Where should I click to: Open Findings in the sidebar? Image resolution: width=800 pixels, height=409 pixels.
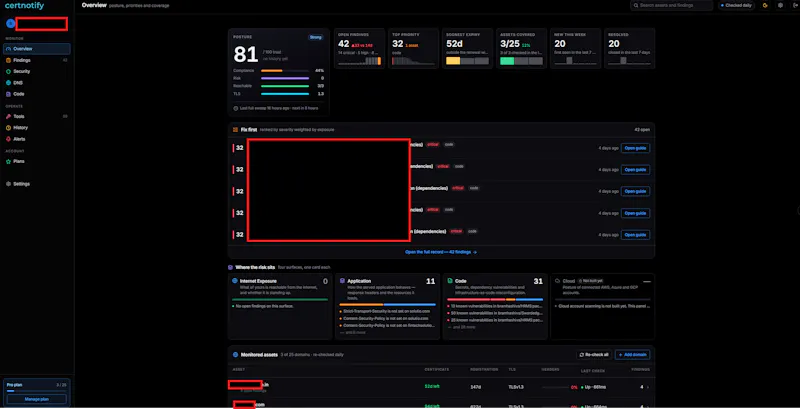coord(37,60)
